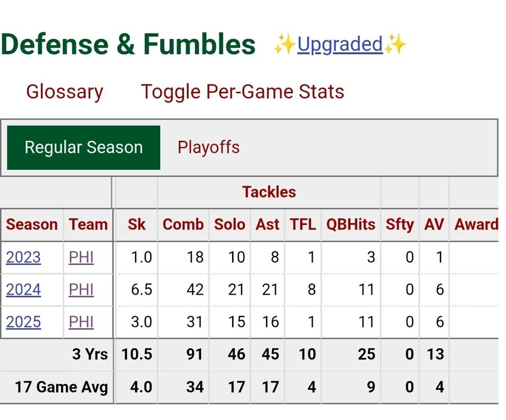Sort table by Team column header
The image size is (506, 420).
[x=88, y=225]
